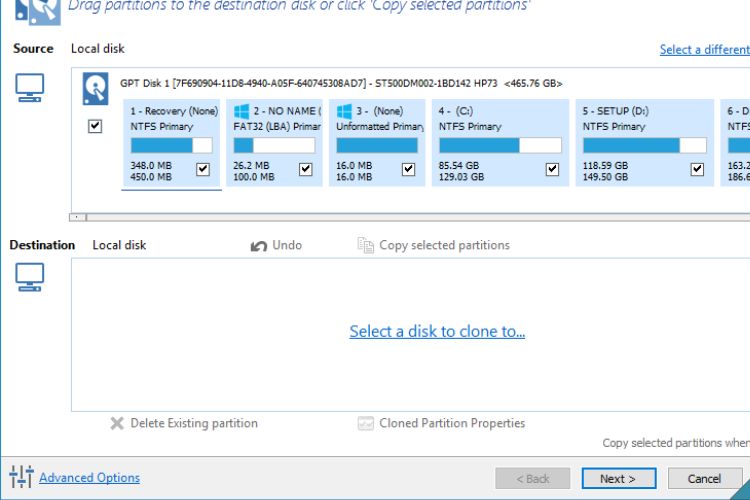Click the GPT Disk 1 hard drive icon

click(x=95, y=89)
